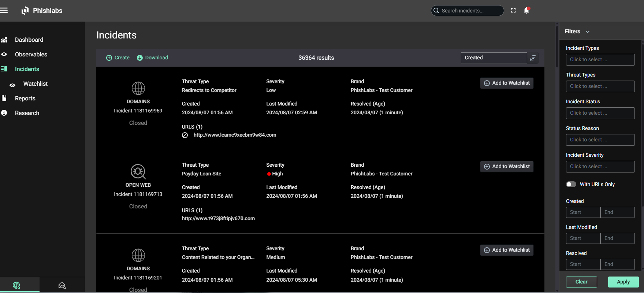Open the Created sort-by dropdown

click(x=494, y=58)
